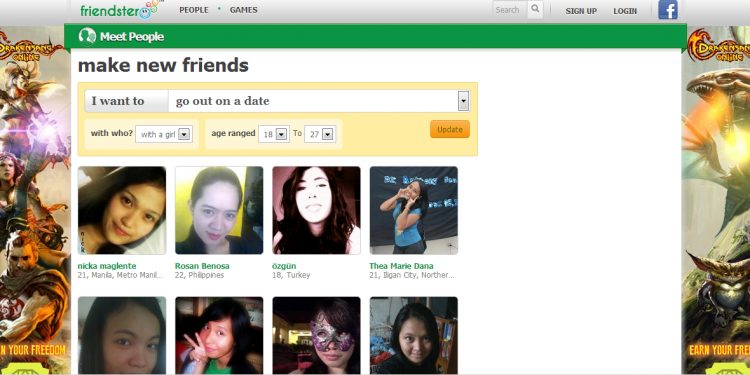The height and width of the screenshot is (375, 750).
Task: Open the Facebook icon link
Action: 668,10
